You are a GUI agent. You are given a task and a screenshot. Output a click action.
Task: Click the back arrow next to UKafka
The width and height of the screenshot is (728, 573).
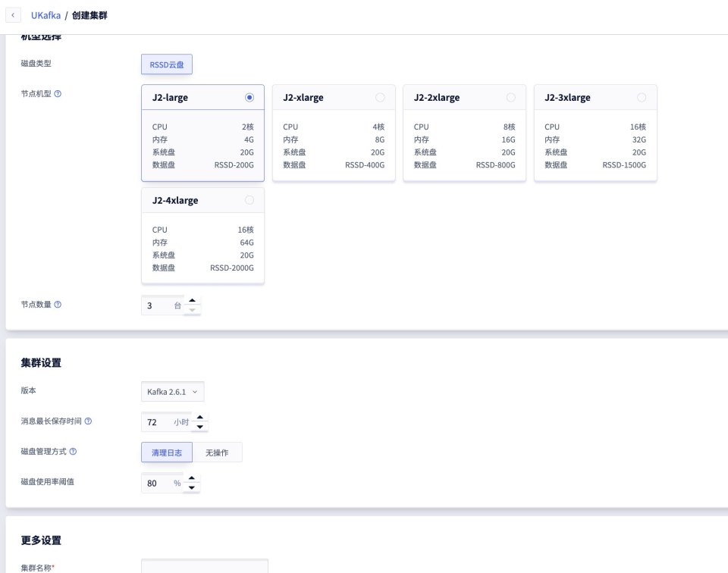14,15
